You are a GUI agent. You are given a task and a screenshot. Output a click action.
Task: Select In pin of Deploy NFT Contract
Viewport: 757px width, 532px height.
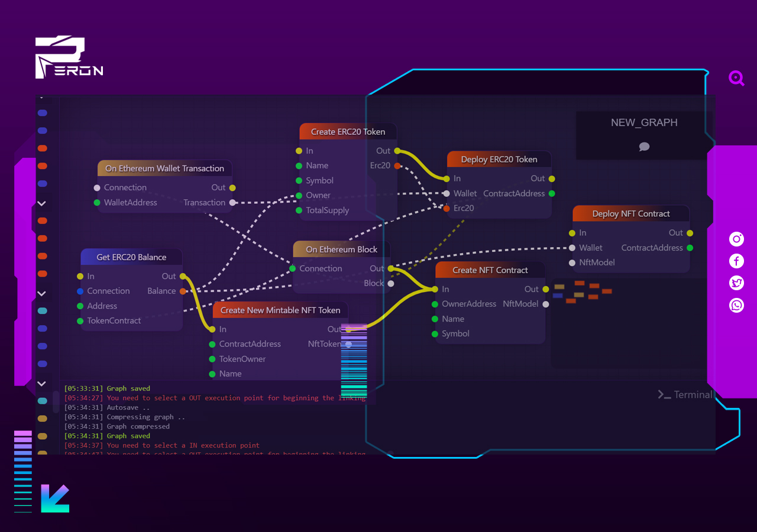tap(572, 233)
